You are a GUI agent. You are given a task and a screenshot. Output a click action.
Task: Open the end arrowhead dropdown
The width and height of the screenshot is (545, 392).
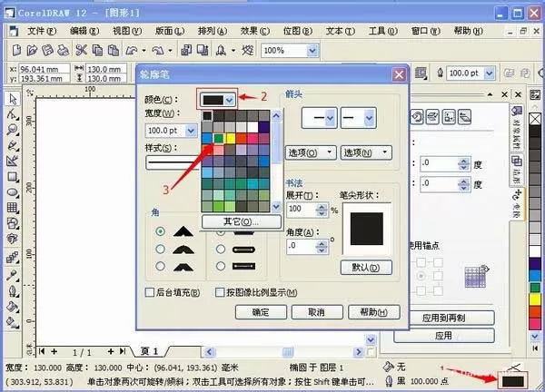tap(369, 118)
